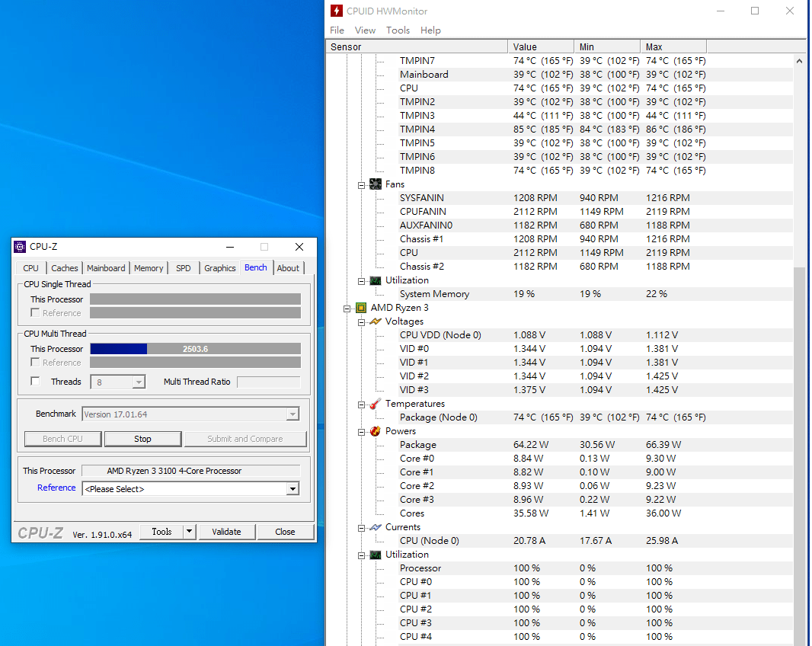Toggle the Reference checkbox under CPU Single Thread
The width and height of the screenshot is (812, 646).
click(35, 312)
